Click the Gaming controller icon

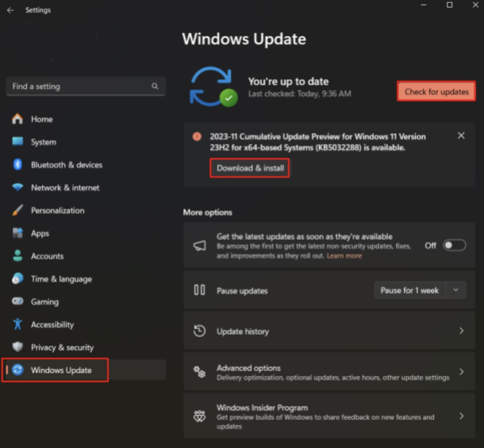pyautogui.click(x=18, y=301)
